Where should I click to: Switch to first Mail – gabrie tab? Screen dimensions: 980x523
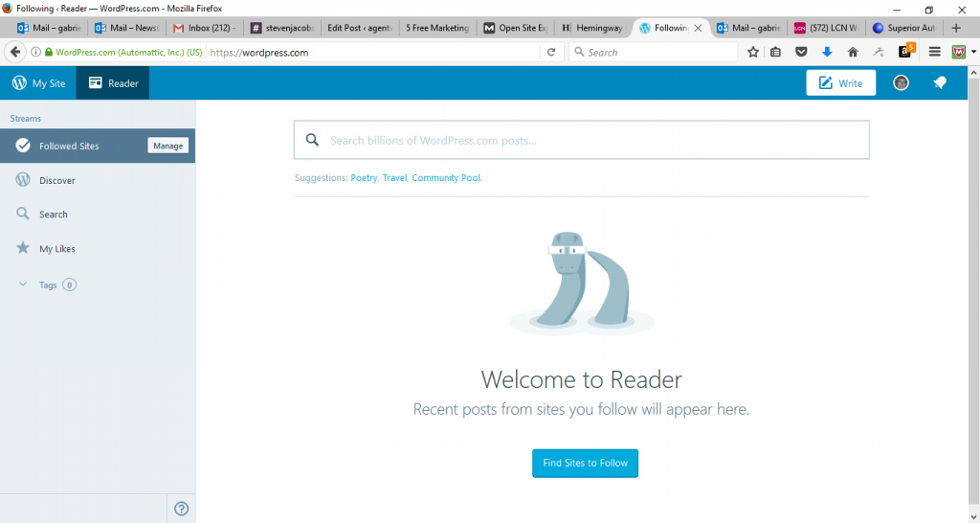click(x=49, y=28)
